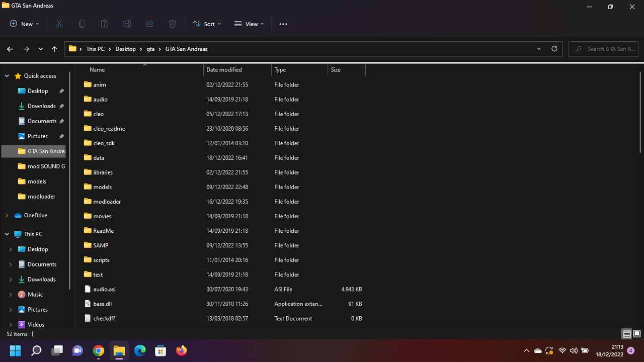Click the Cut scissors icon
The height and width of the screenshot is (362, 644).
pyautogui.click(x=59, y=24)
